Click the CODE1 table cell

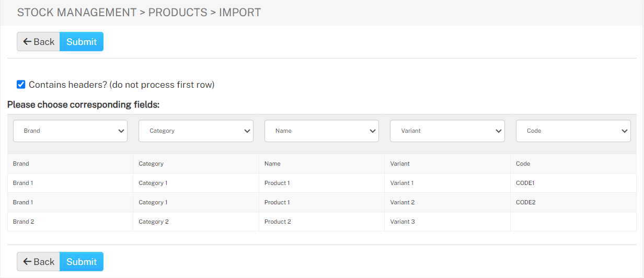(573, 183)
